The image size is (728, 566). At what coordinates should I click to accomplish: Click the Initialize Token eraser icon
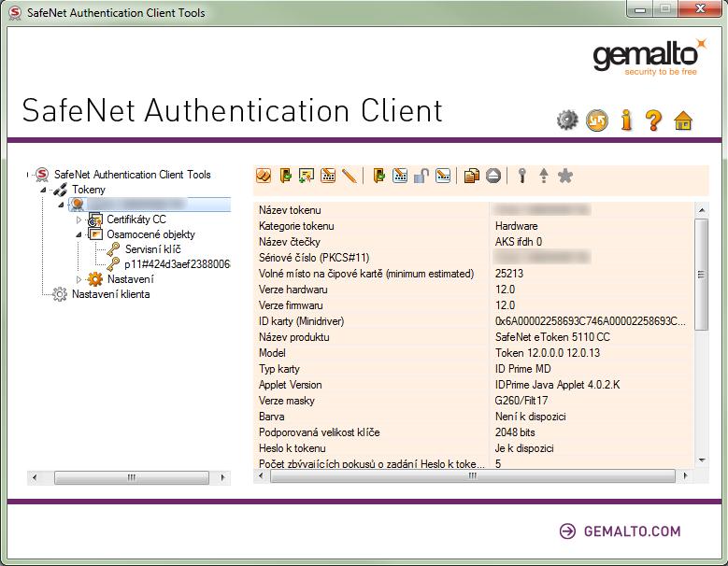264,176
